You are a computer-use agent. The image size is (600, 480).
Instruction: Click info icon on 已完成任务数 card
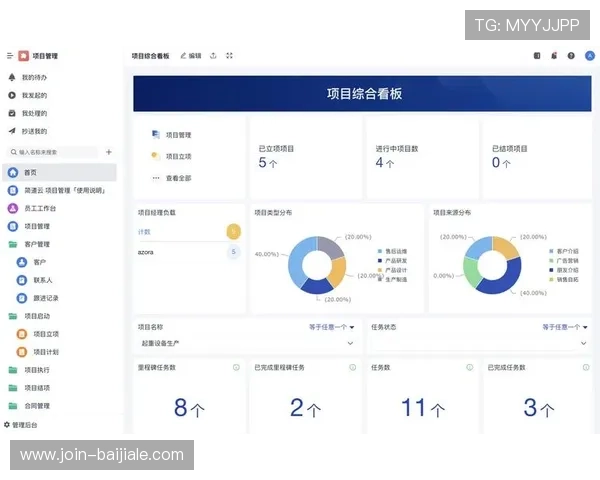tap(586, 367)
